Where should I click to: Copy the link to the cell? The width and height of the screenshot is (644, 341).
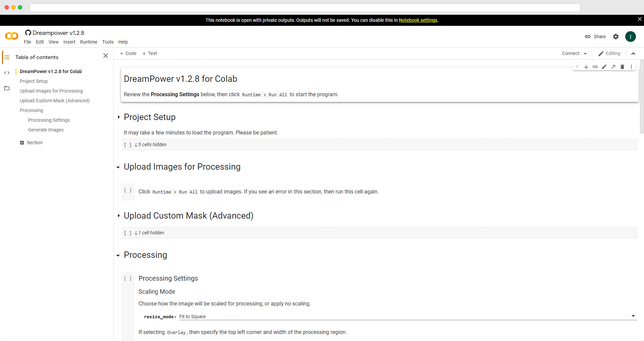(595, 67)
